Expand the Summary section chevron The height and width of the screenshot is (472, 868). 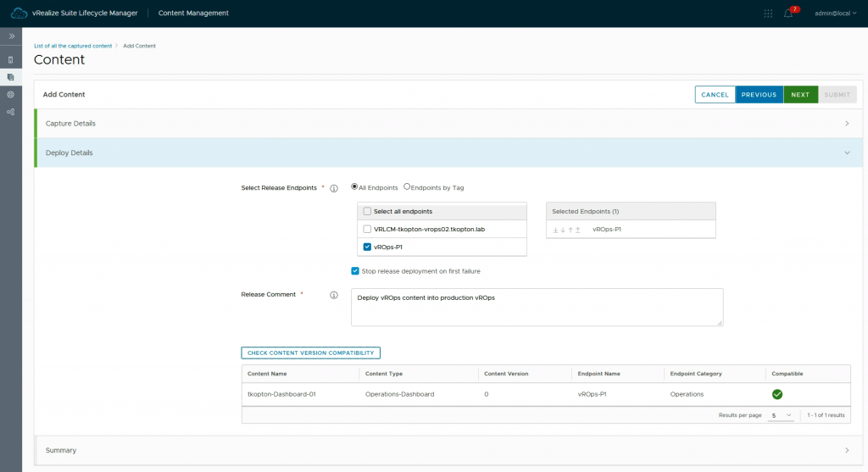click(x=847, y=451)
